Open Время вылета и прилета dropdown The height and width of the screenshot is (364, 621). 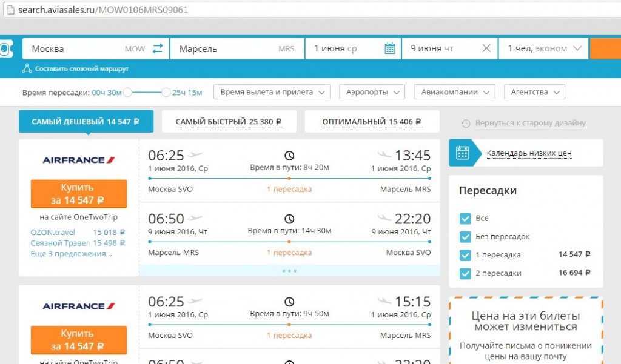[x=272, y=92]
